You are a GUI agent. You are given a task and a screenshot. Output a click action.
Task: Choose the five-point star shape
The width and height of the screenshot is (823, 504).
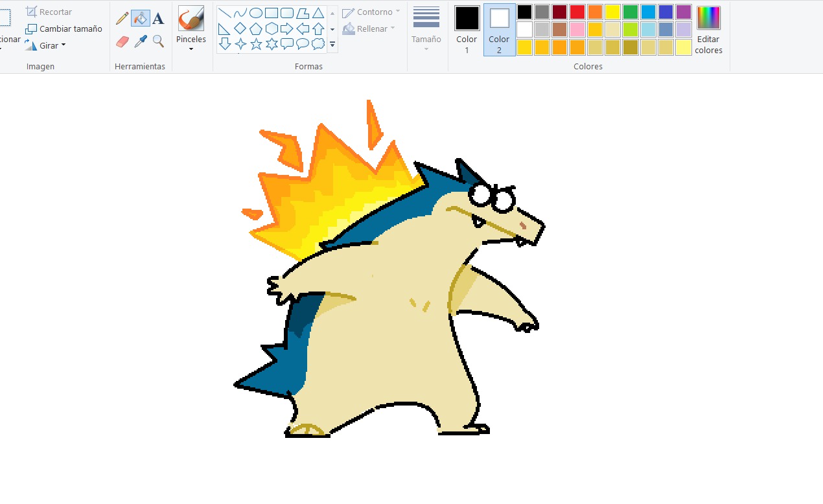click(x=256, y=44)
